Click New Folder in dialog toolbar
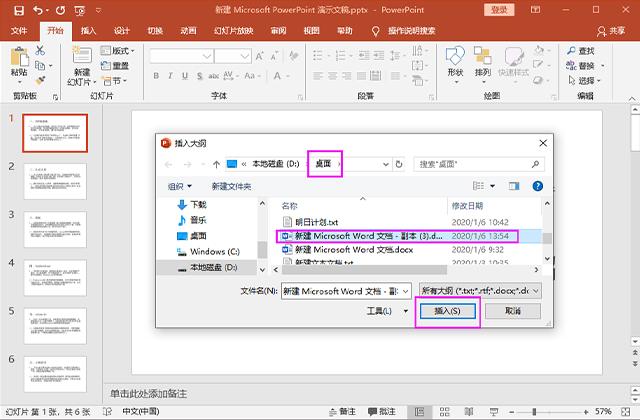This screenshot has height=420, width=640. pos(231,187)
